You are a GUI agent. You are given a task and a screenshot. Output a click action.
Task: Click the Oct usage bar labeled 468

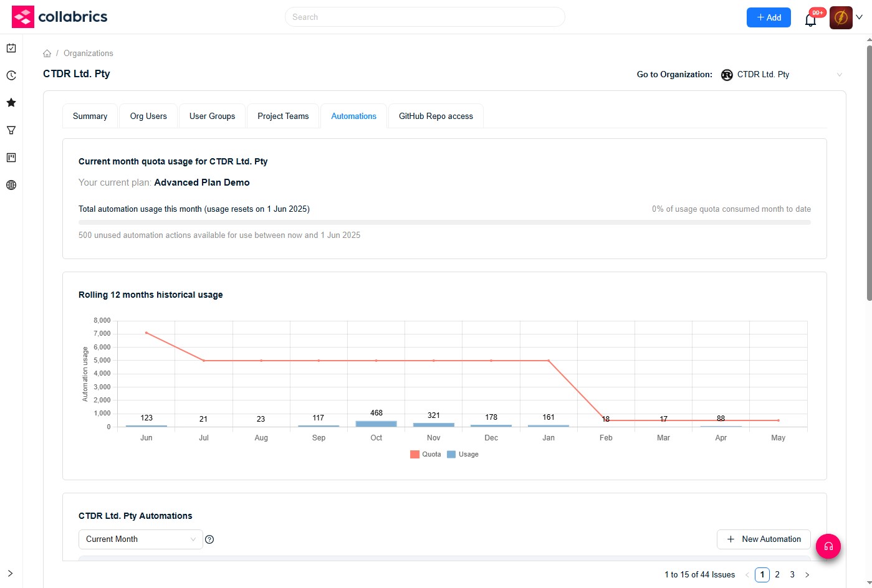376,424
